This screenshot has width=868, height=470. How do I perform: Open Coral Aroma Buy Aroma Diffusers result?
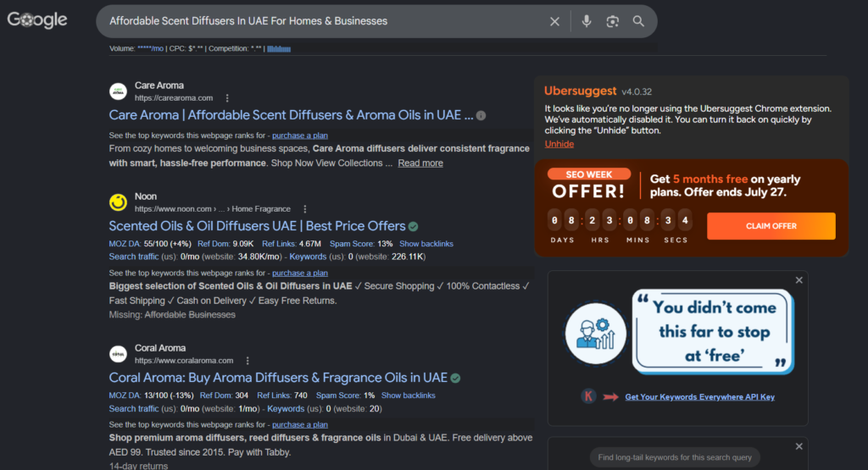[278, 378]
